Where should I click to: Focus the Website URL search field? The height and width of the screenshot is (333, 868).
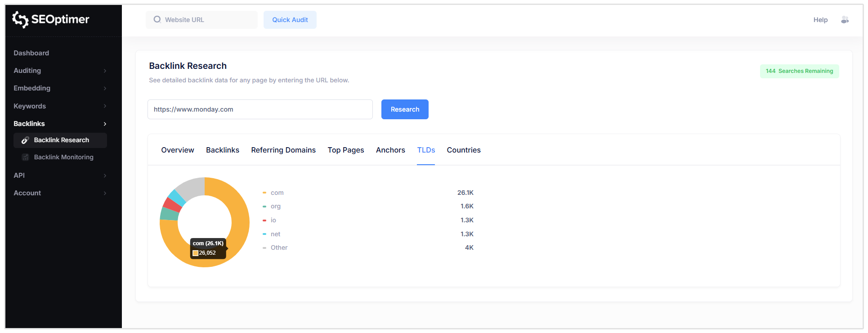point(201,20)
